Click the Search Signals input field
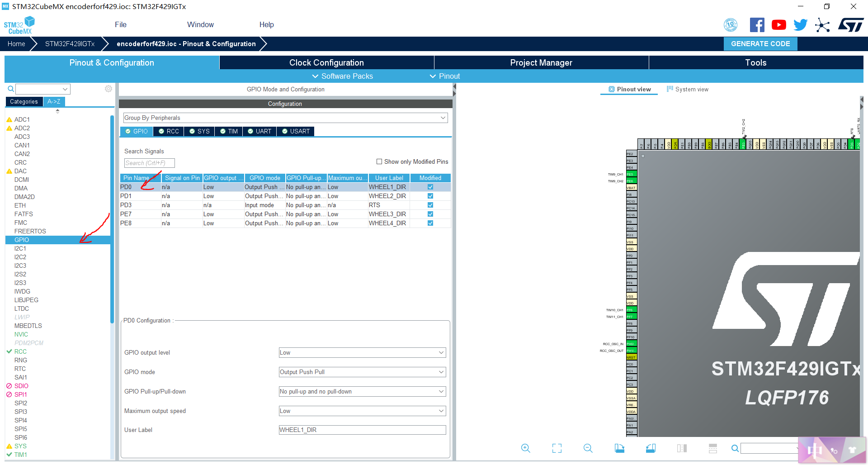The image size is (868, 465). tap(149, 163)
